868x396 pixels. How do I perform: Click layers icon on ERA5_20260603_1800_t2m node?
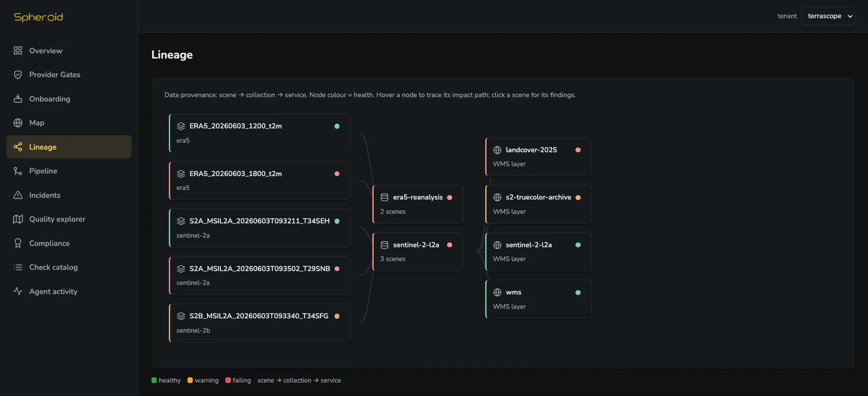click(181, 174)
